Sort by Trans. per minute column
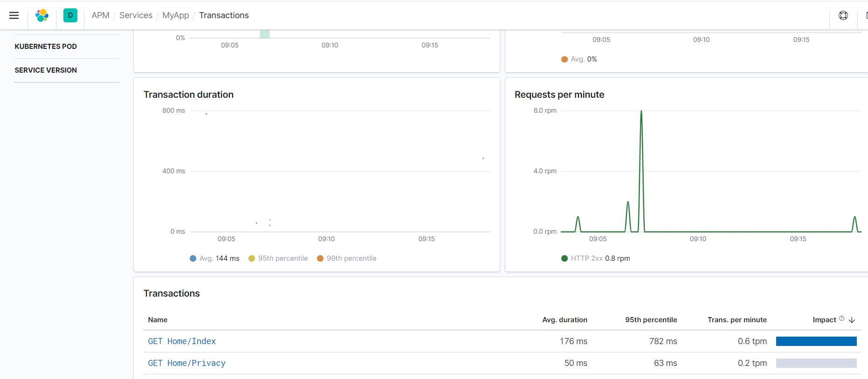 [x=737, y=320]
